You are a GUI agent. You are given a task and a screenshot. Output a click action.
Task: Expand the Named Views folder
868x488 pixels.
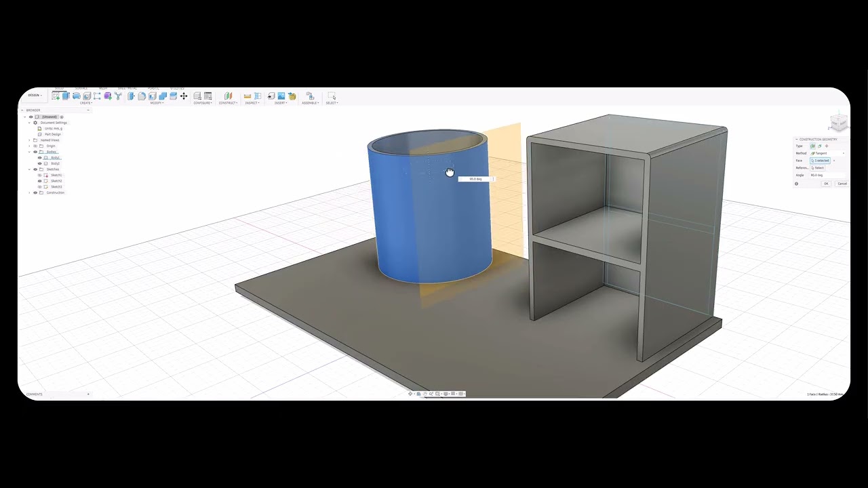tap(29, 140)
